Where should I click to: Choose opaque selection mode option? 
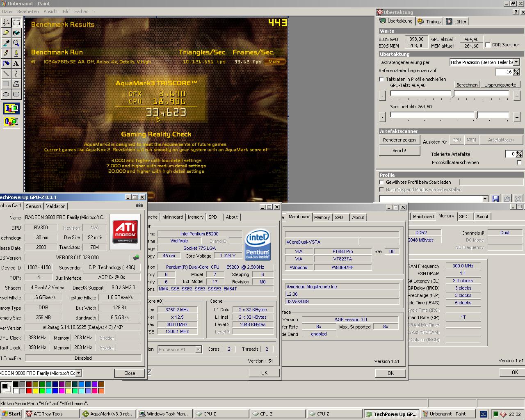11,109
